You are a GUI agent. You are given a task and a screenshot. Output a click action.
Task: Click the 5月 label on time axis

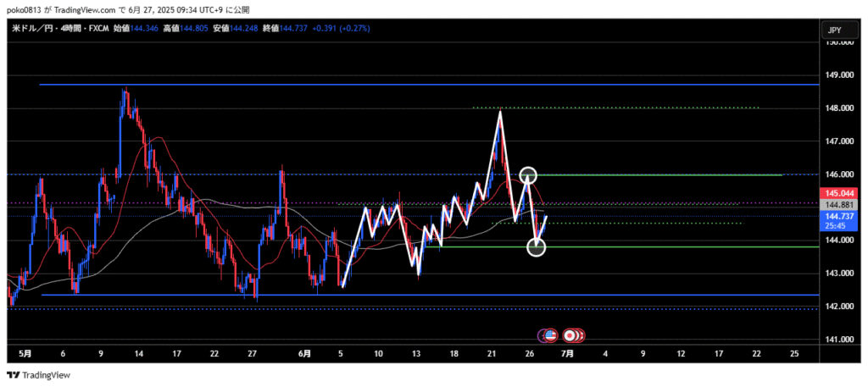click(x=25, y=353)
